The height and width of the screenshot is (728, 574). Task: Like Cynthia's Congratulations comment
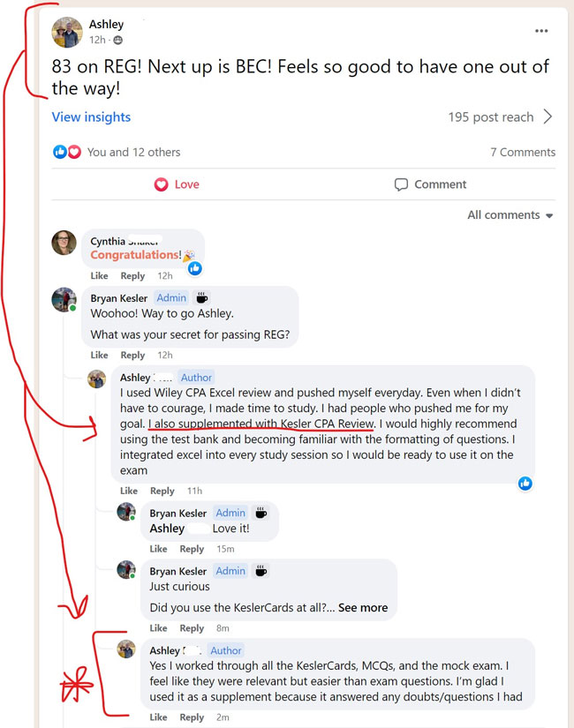point(99,276)
